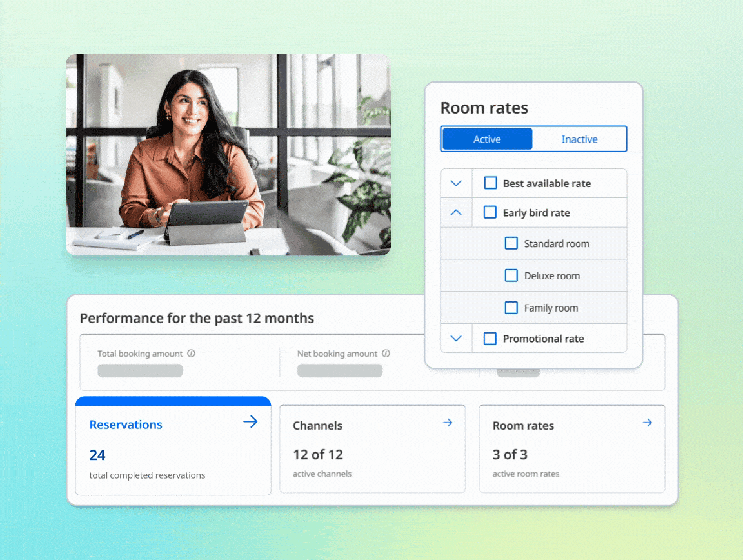Click info icon beside Net booking amount
Screen dimensions: 743x560
(386, 354)
